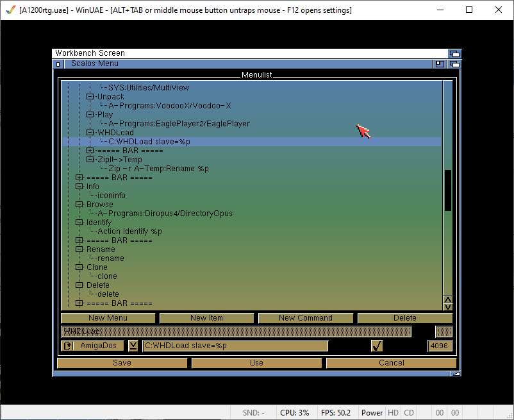Collapse the Info tree node
The width and height of the screenshot is (514, 420).
pos(79,186)
